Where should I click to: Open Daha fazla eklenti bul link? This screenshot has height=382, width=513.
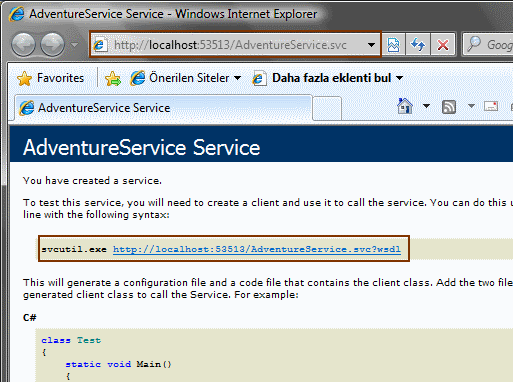(327, 78)
